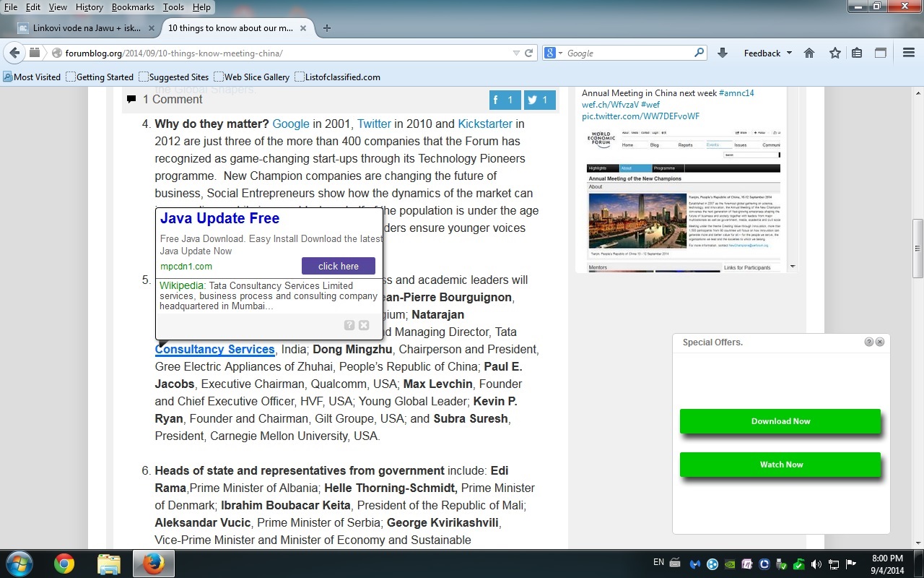The height and width of the screenshot is (578, 924).
Task: Go back with the browser Back arrow
Action: click(14, 53)
